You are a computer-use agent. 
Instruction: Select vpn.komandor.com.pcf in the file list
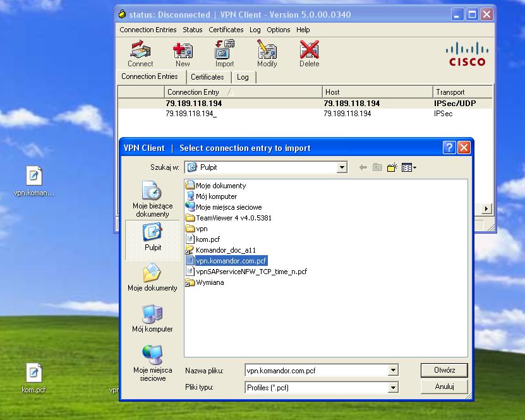[x=227, y=261]
